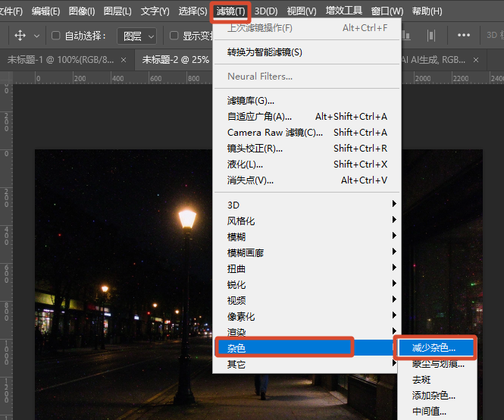
Task: Open the 液化(L)... filter
Action: 307,165
